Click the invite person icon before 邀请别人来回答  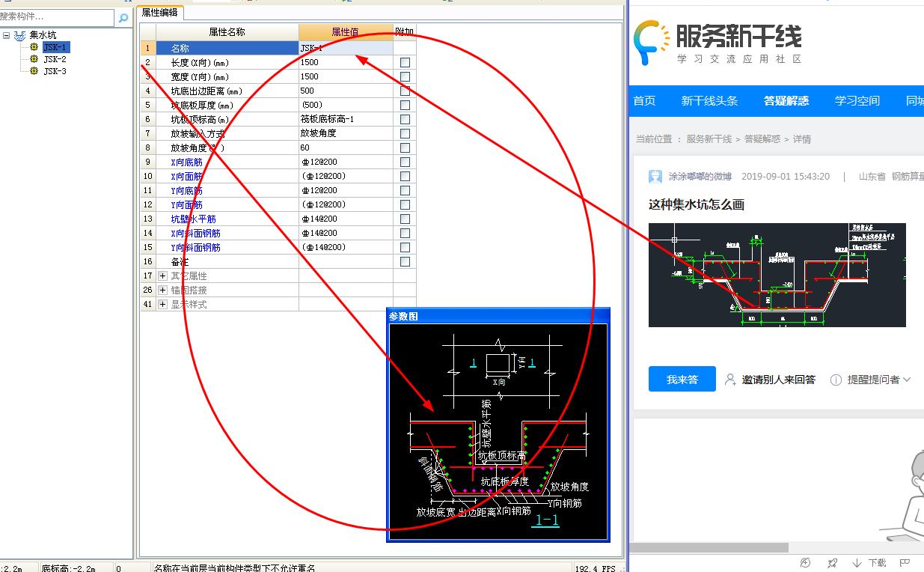729,379
